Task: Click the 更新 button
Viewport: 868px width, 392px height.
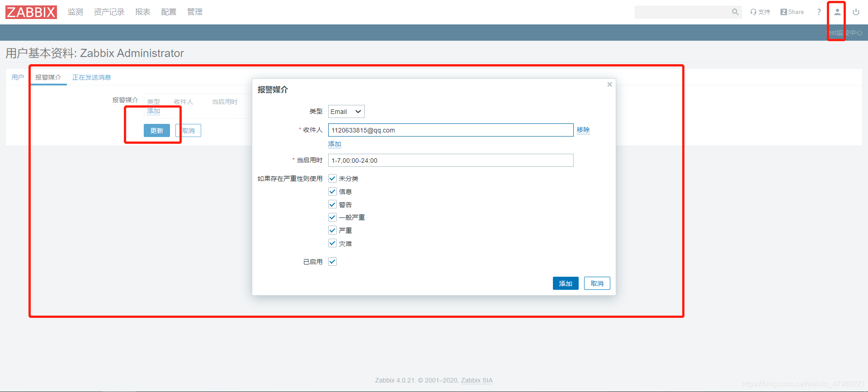Action: click(157, 131)
